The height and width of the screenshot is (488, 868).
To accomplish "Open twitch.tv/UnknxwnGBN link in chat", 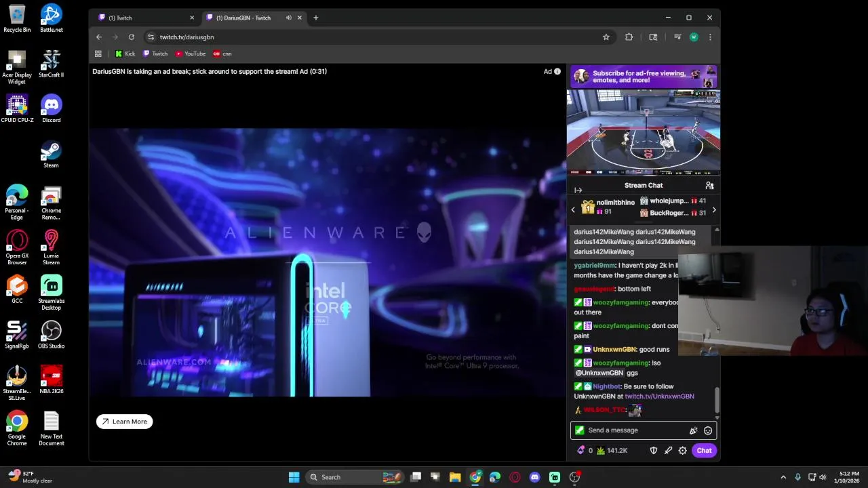I will tap(659, 396).
